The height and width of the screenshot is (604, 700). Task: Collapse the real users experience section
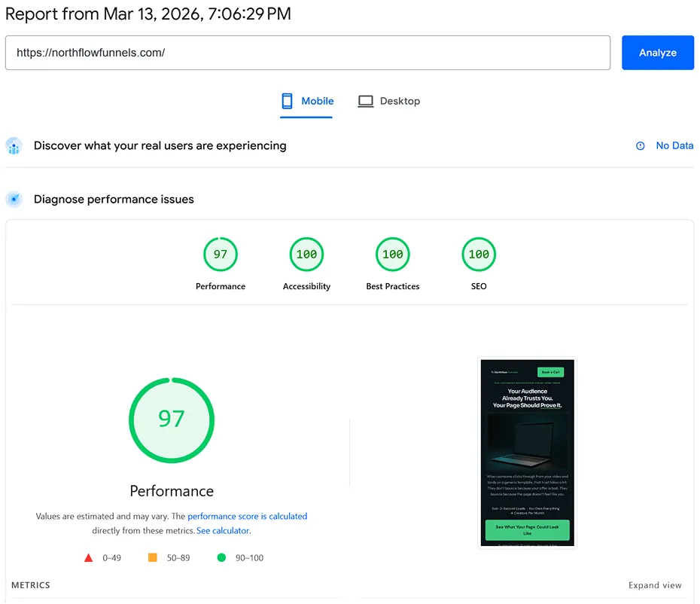click(x=160, y=145)
